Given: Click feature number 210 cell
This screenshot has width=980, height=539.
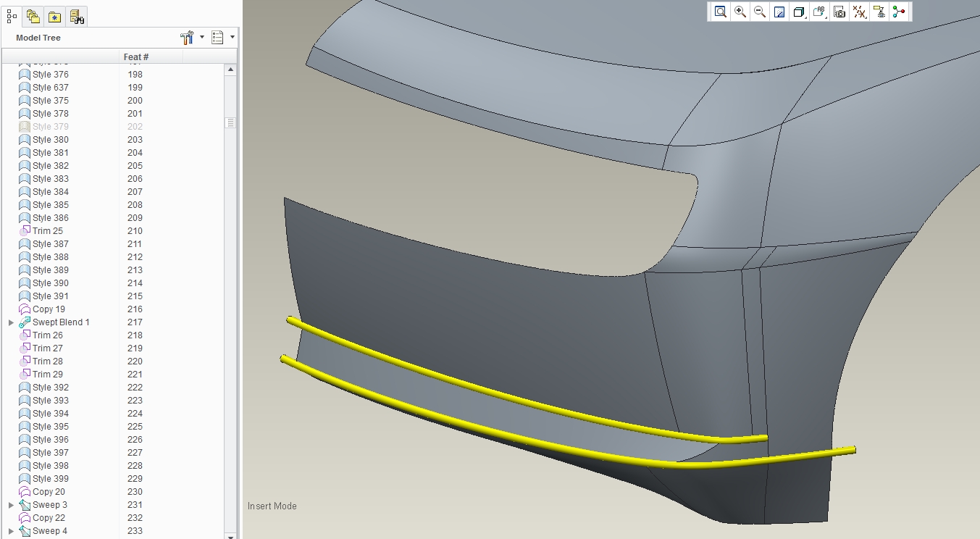Looking at the screenshot, I should tap(135, 231).
